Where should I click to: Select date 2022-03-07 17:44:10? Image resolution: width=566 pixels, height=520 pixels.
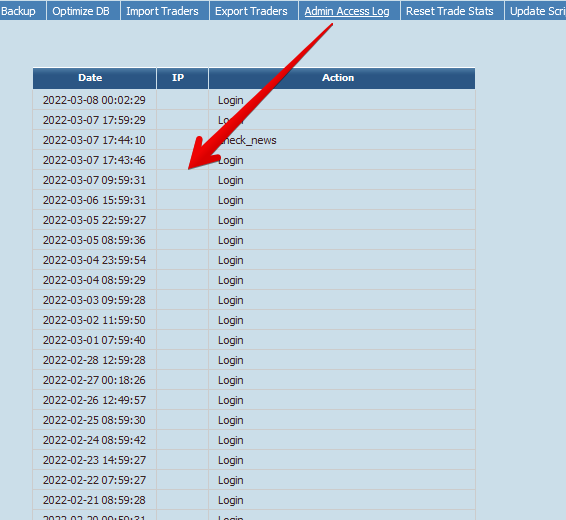coord(94,140)
